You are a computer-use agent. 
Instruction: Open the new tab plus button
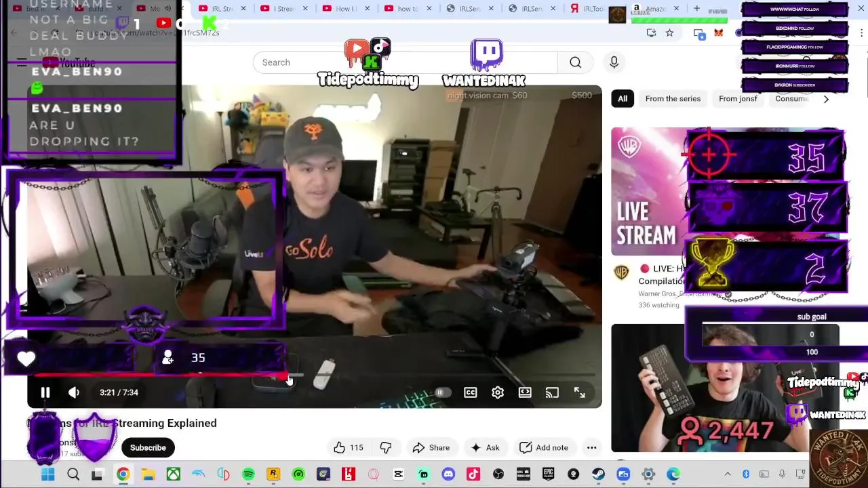(696, 8)
